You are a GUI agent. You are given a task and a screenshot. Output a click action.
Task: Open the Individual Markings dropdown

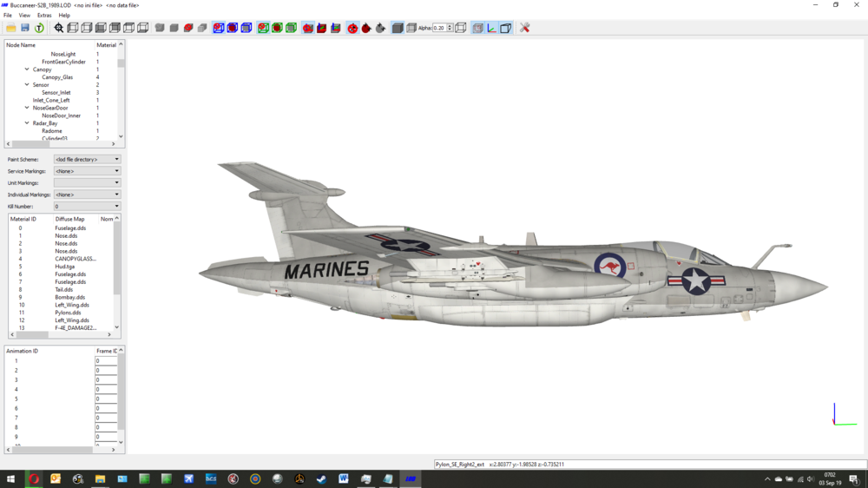87,195
